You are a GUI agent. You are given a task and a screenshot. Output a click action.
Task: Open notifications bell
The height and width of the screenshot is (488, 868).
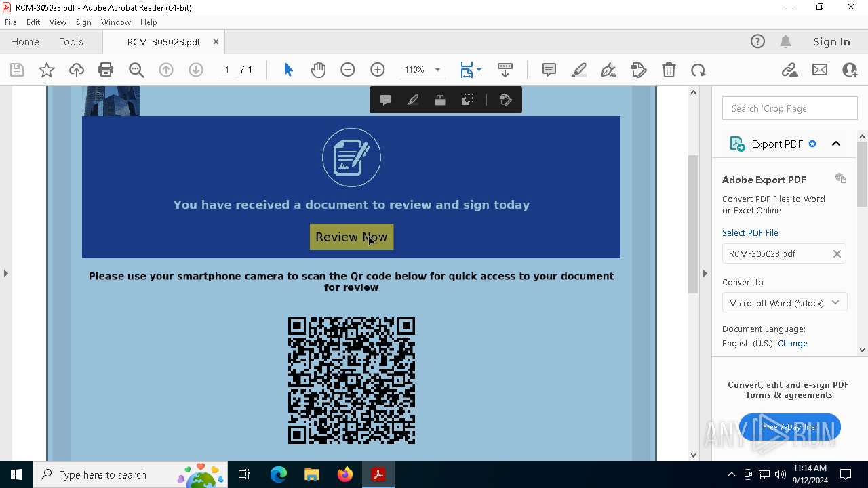tap(786, 42)
